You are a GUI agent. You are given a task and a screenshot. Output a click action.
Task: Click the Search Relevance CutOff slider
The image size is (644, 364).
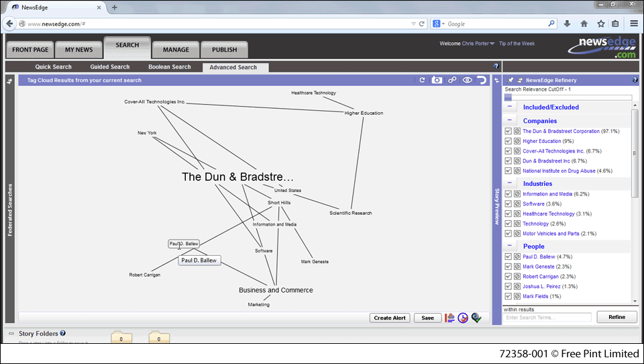tap(568, 97)
